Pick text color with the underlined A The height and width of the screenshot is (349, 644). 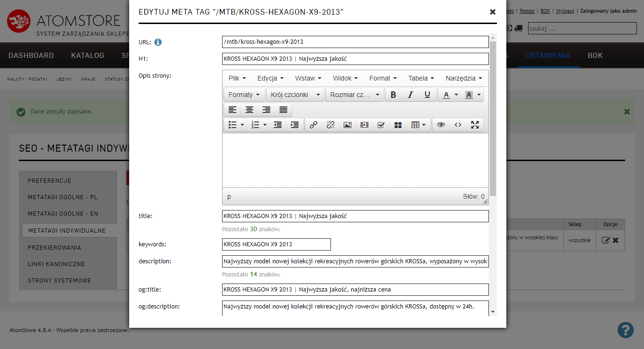pyautogui.click(x=446, y=95)
